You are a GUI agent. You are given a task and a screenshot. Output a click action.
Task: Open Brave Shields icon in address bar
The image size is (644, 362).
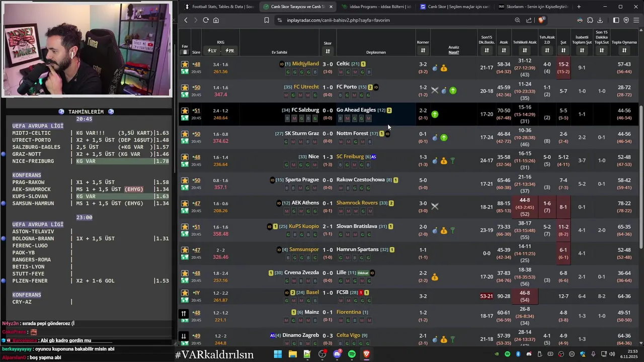tap(541, 20)
